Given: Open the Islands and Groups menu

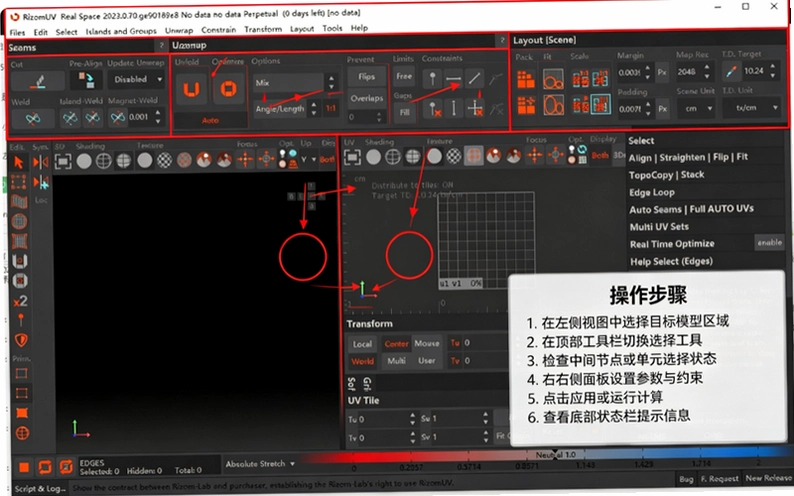Looking at the screenshot, I should [x=121, y=31].
